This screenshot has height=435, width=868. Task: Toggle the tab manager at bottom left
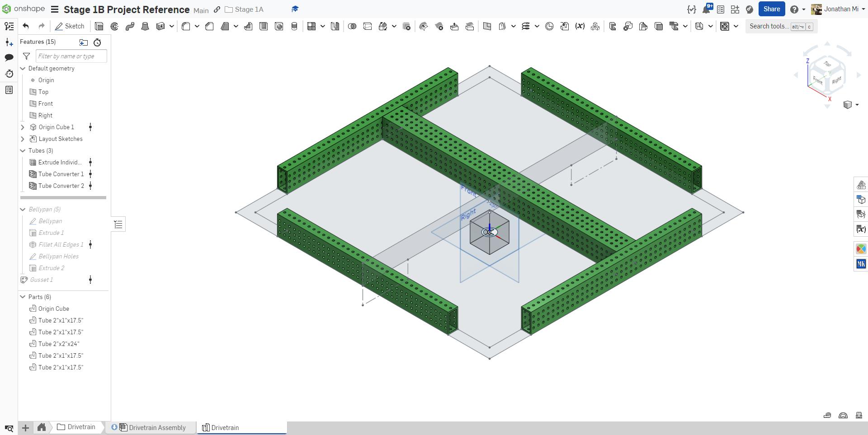coord(9,428)
